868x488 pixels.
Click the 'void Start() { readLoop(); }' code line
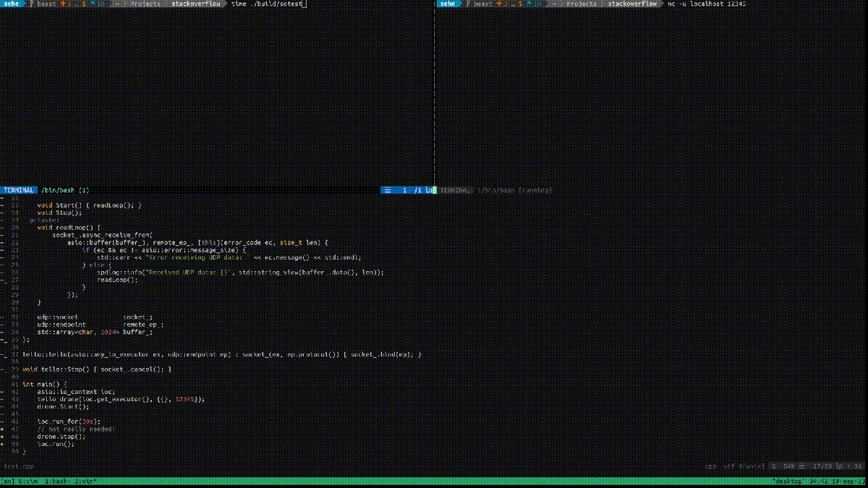[x=90, y=205]
